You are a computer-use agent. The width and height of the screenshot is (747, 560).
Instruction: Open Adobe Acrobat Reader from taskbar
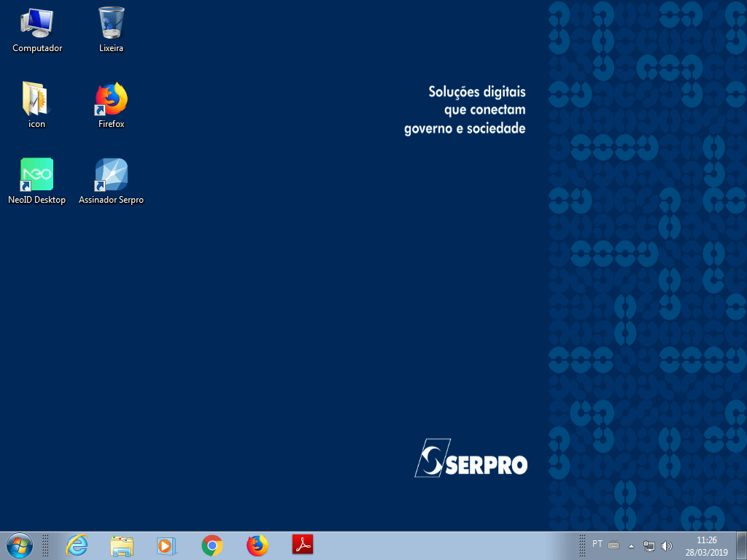303,545
